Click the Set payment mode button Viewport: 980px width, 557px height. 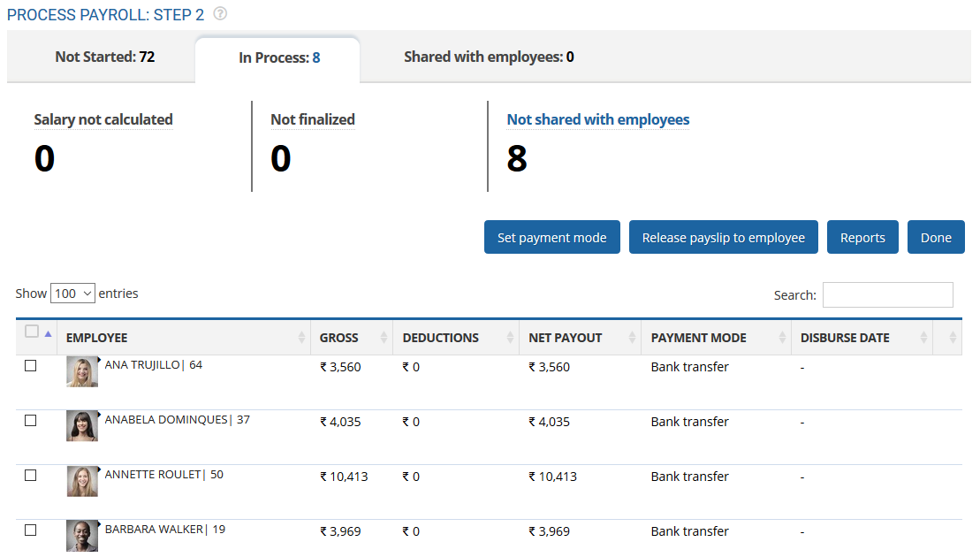click(551, 237)
